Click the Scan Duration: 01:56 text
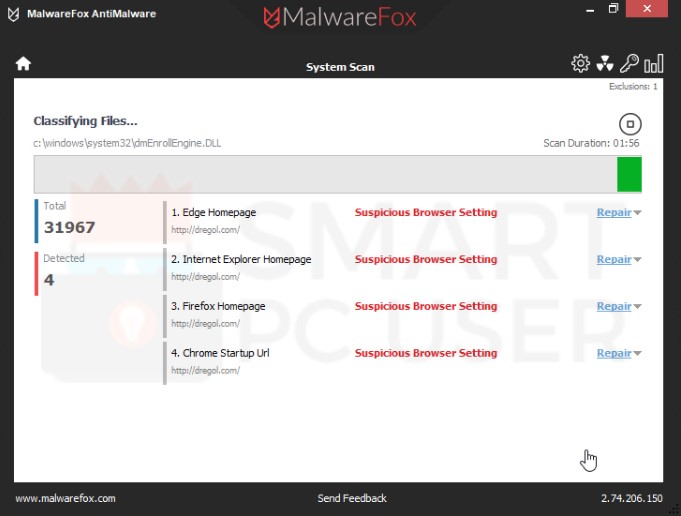 (x=591, y=143)
